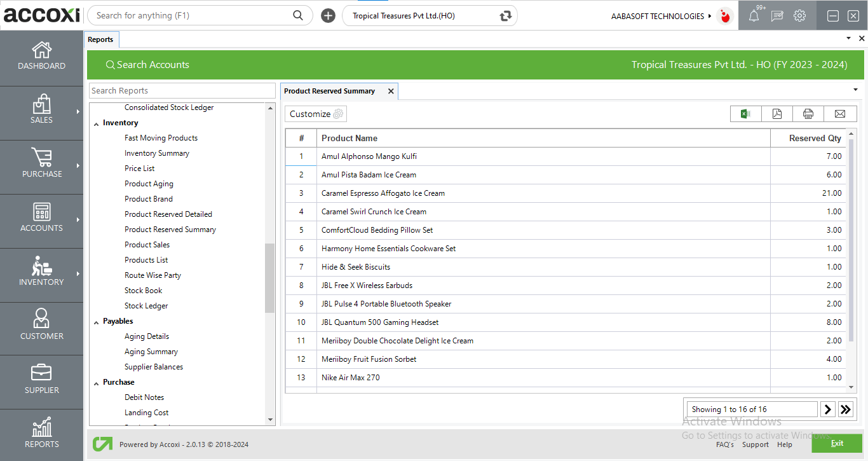Collapse the Payables report group
The width and height of the screenshot is (868, 461).
point(97,322)
